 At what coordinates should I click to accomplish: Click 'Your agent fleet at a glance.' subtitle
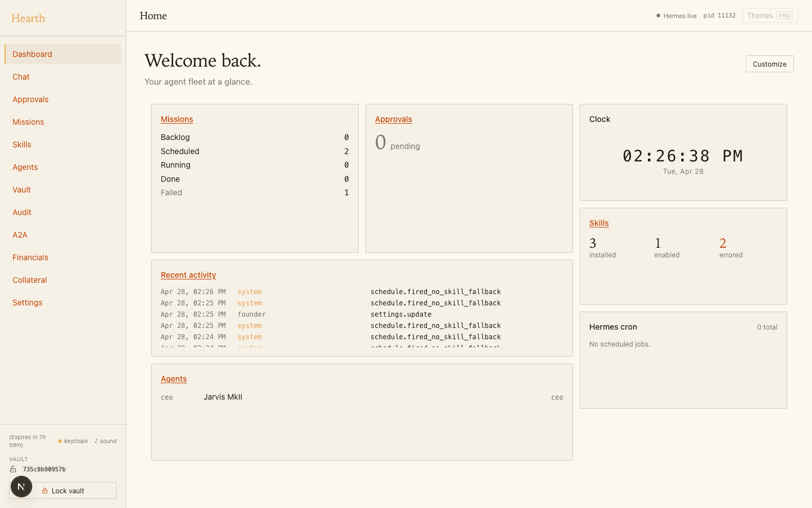(x=198, y=82)
